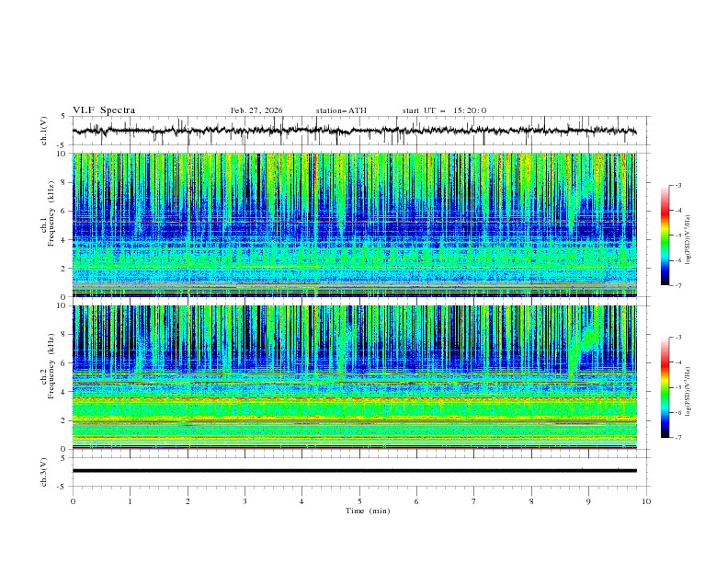Image resolution: width=728 pixels, height=563 pixels.
Task: Click the ch.3 flat black voltage trace
Action: 354,471
